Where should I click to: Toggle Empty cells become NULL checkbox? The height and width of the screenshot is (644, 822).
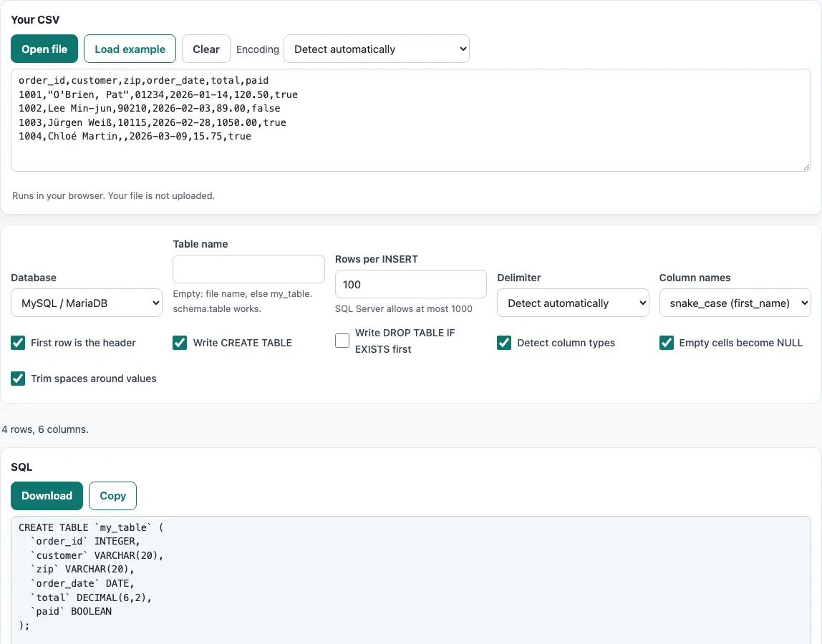(x=667, y=343)
